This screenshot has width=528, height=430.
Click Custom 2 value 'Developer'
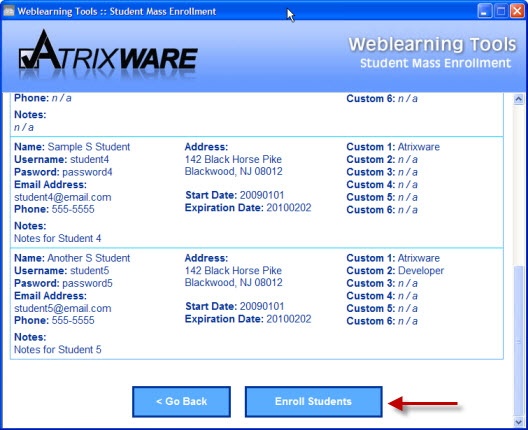coord(421,271)
